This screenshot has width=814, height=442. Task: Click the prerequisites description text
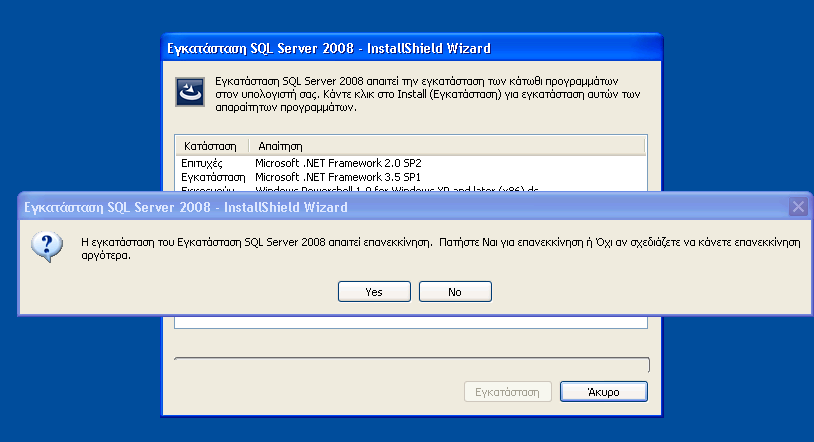pyautogui.click(x=428, y=95)
